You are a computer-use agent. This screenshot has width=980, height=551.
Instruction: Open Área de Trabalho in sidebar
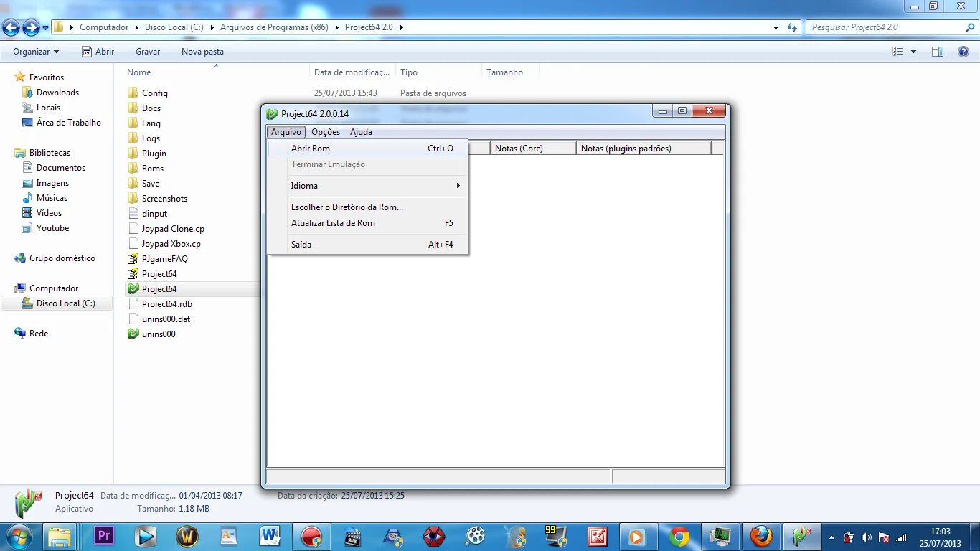[62, 123]
